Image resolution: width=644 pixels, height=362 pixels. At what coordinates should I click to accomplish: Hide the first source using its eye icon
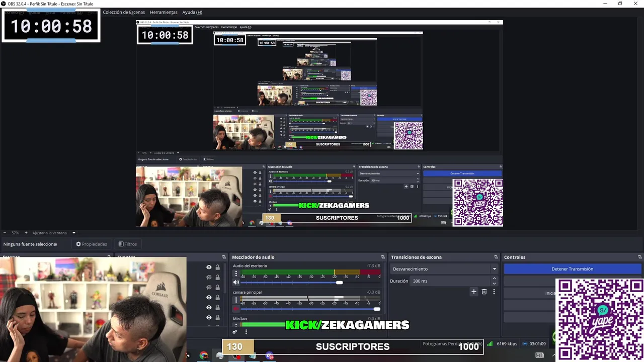coord(209,267)
